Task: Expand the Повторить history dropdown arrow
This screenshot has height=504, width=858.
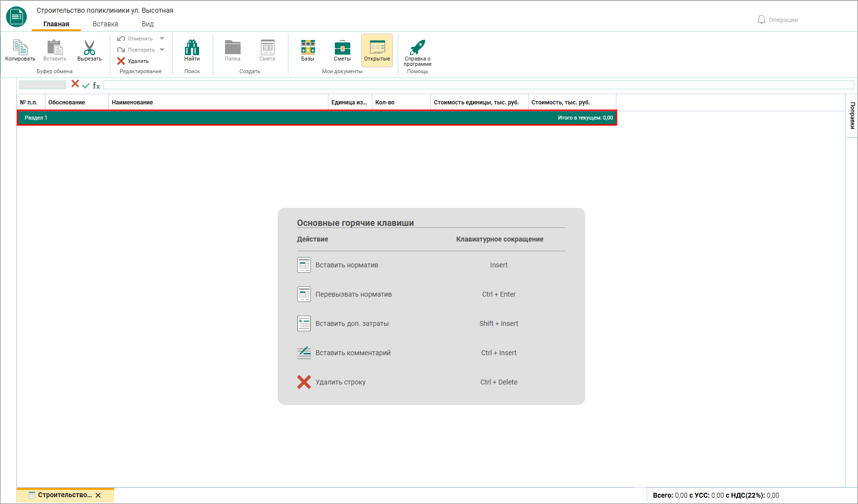Action: [162, 50]
